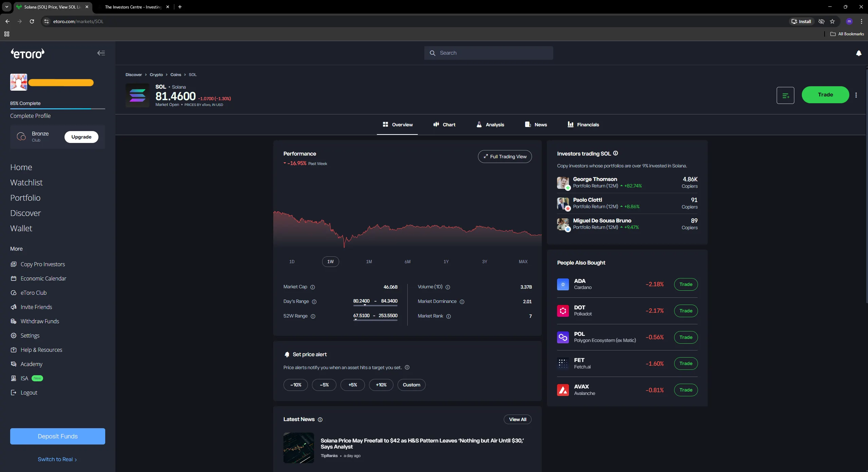Open Chrome's three-dot menu
Image resolution: width=868 pixels, height=472 pixels.
pyautogui.click(x=862, y=21)
